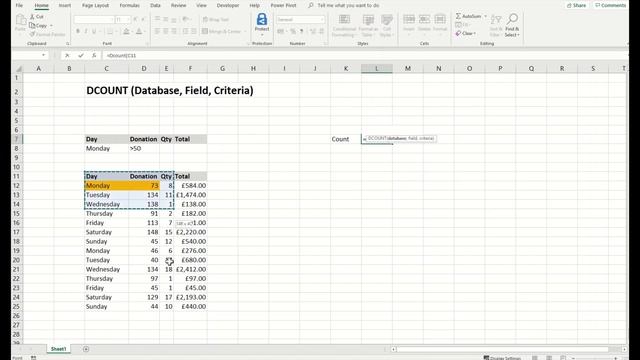Click the Cut scissors icon
The image size is (640, 360).
pyautogui.click(x=32, y=17)
